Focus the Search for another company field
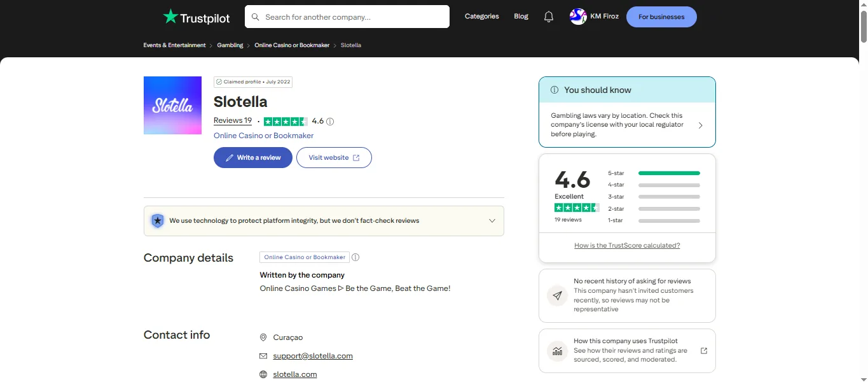The image size is (868, 382). tap(347, 17)
